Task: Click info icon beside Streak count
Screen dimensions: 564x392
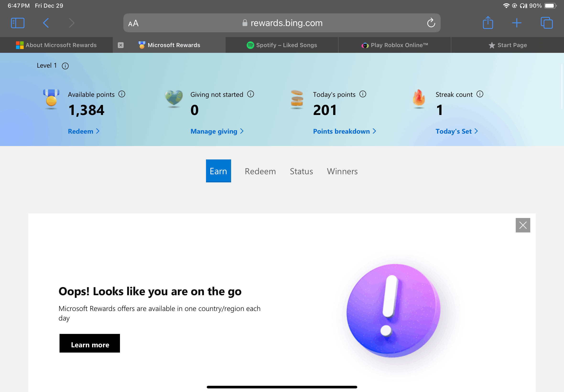Action: coord(480,94)
